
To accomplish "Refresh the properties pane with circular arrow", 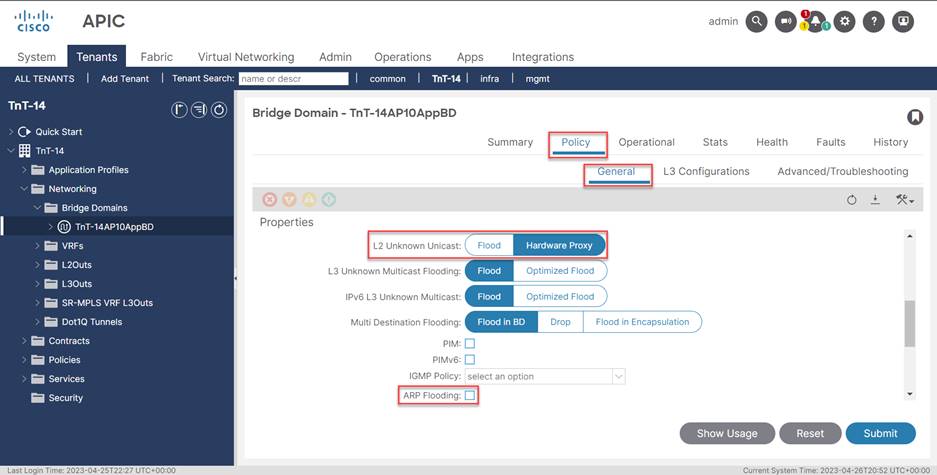I will coord(852,200).
